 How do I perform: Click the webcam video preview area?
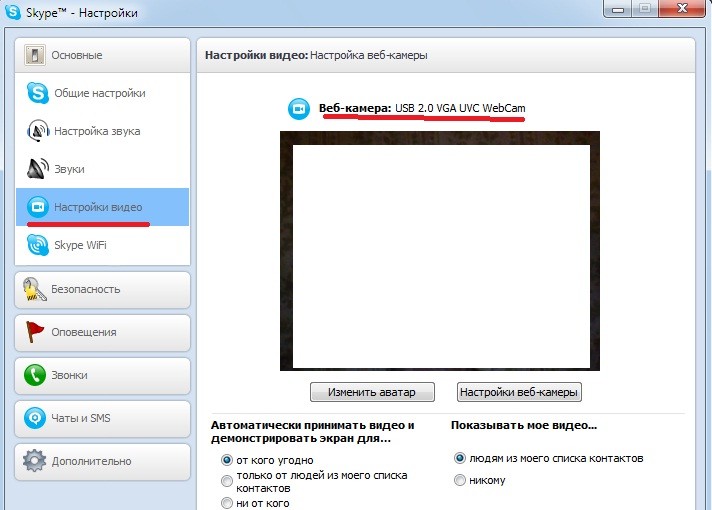click(440, 251)
